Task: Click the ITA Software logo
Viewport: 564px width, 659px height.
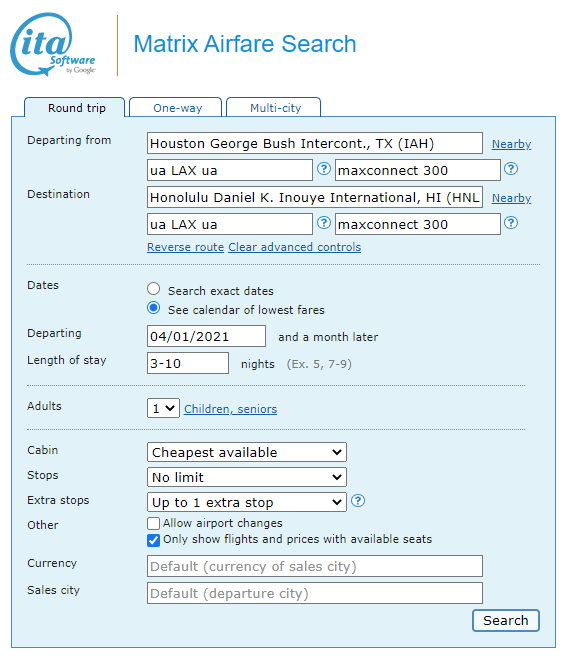Action: [x=53, y=44]
